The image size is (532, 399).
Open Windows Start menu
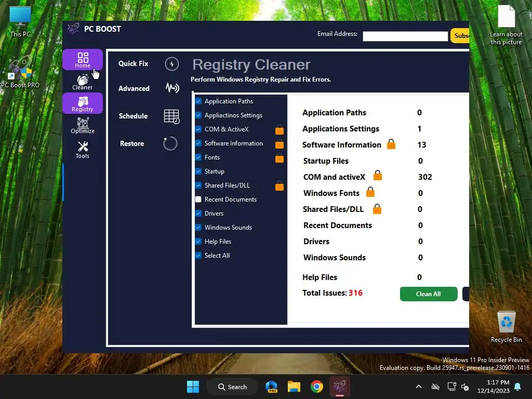(193, 387)
